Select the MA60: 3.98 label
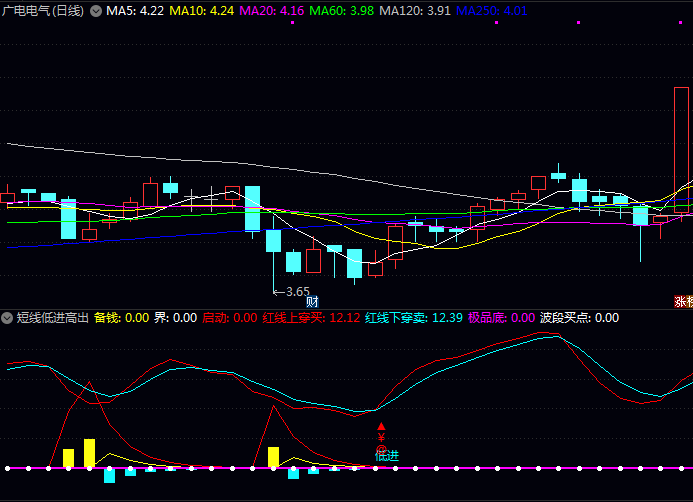This screenshot has width=693, height=502. [x=342, y=11]
